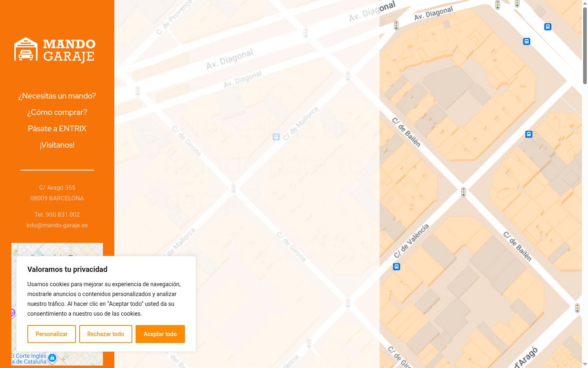Open the ¿Necesitas un mando? menu item
Image resolution: width=588 pixels, height=368 pixels.
(x=57, y=96)
